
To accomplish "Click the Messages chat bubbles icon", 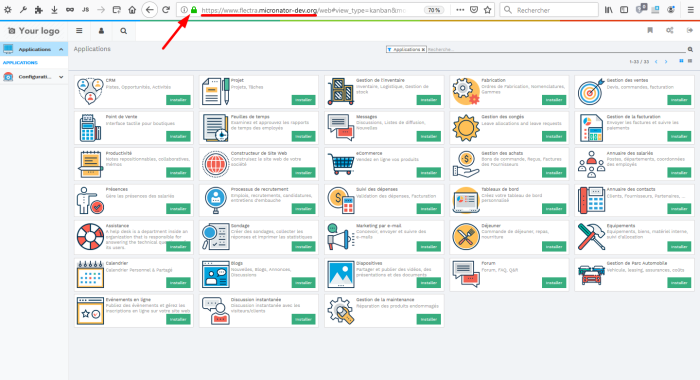I will pos(341,128).
